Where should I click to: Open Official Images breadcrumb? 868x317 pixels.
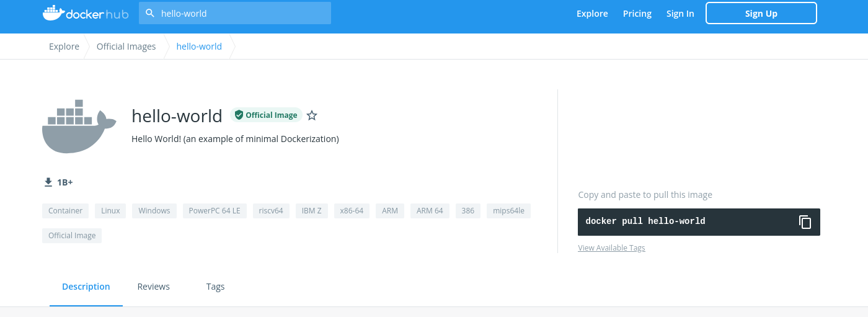[126, 47]
